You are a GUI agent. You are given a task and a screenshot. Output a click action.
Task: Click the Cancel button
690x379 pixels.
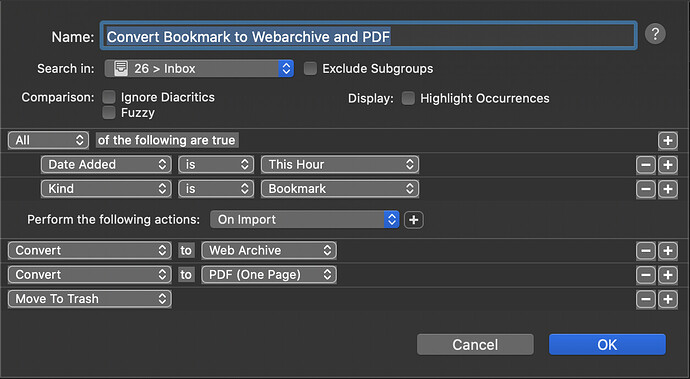pos(475,345)
